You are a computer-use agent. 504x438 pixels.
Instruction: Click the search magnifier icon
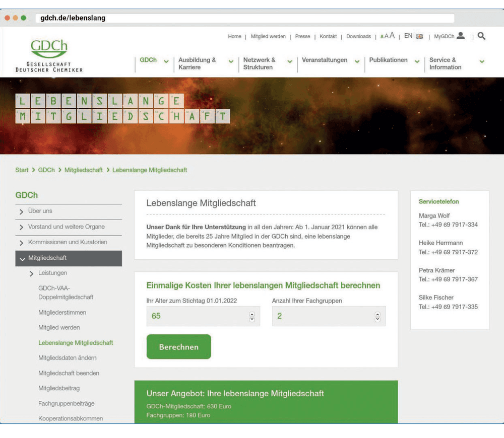tap(481, 36)
